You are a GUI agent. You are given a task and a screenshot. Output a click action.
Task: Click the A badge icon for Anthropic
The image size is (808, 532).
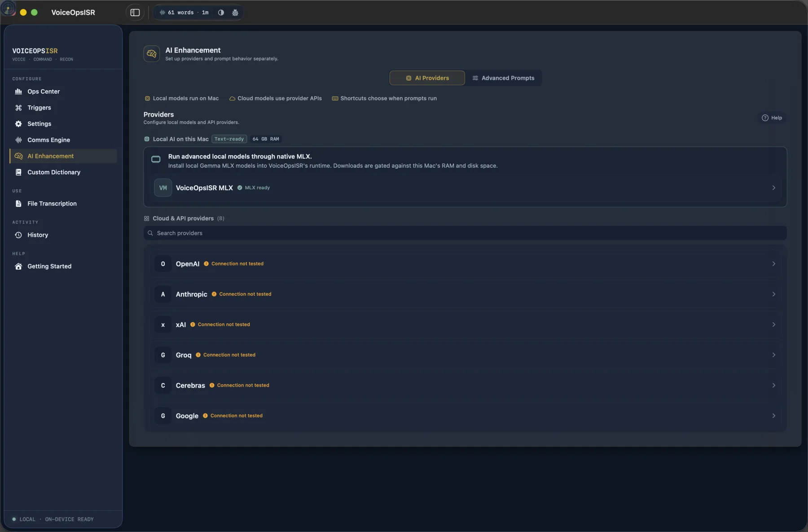pos(163,294)
